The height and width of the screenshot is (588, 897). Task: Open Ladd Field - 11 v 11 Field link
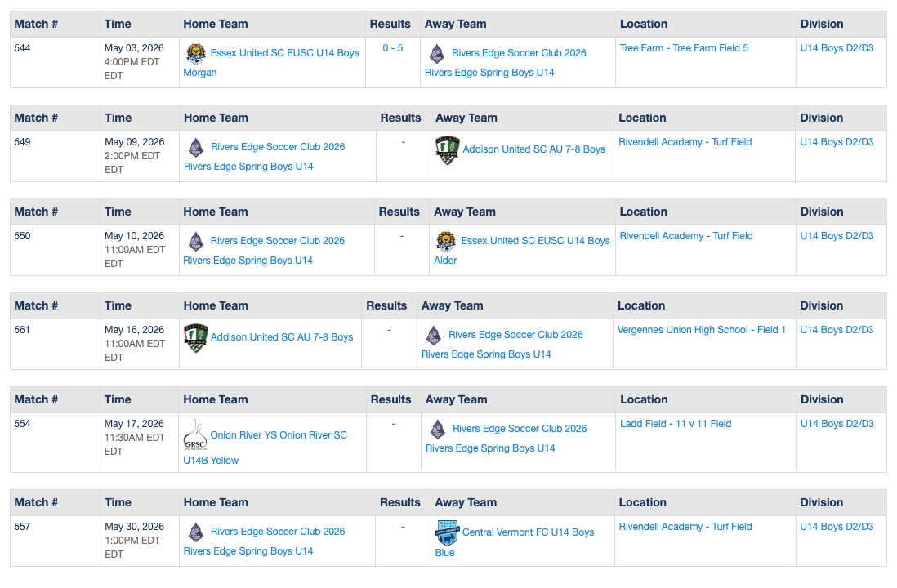[x=676, y=424]
